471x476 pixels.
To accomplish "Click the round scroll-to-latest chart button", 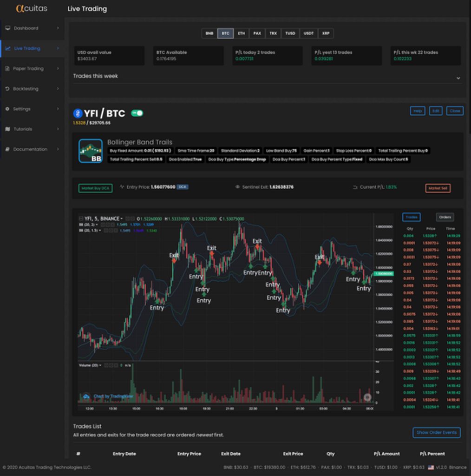I will tap(367, 397).
